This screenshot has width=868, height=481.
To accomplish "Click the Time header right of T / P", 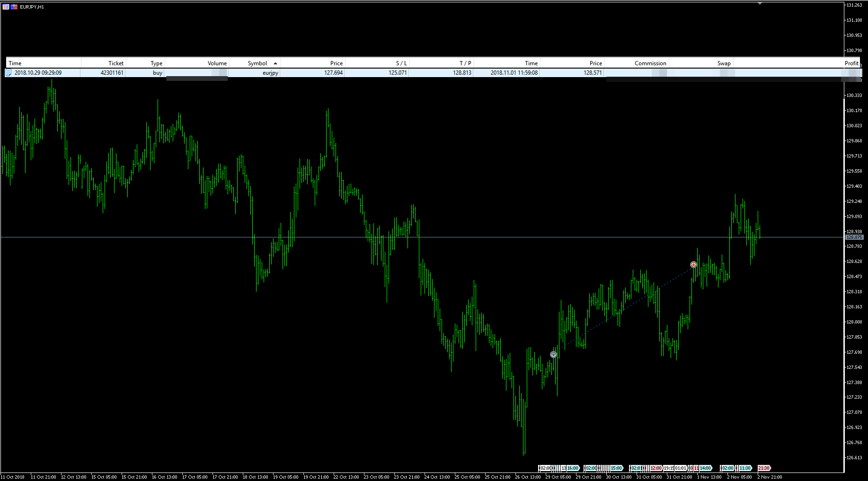I will point(531,63).
